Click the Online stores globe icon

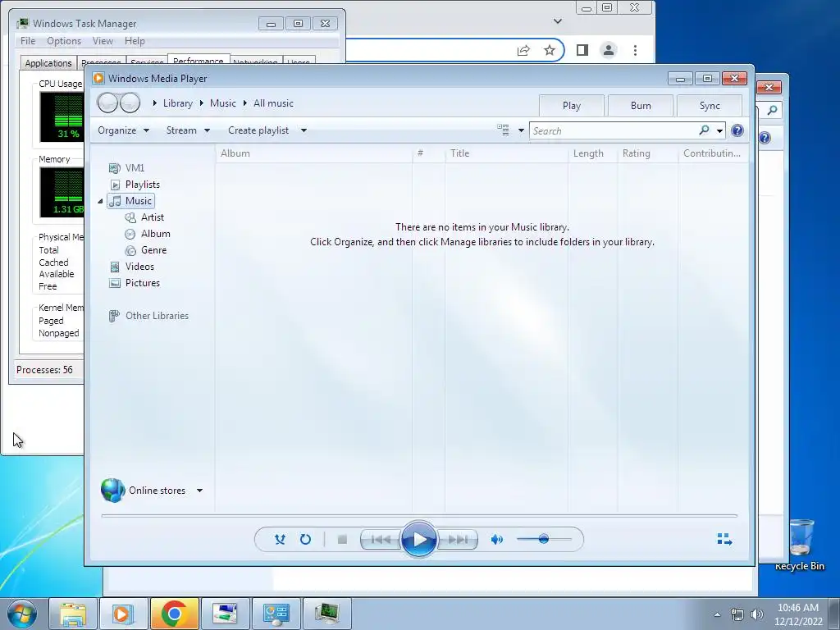112,491
